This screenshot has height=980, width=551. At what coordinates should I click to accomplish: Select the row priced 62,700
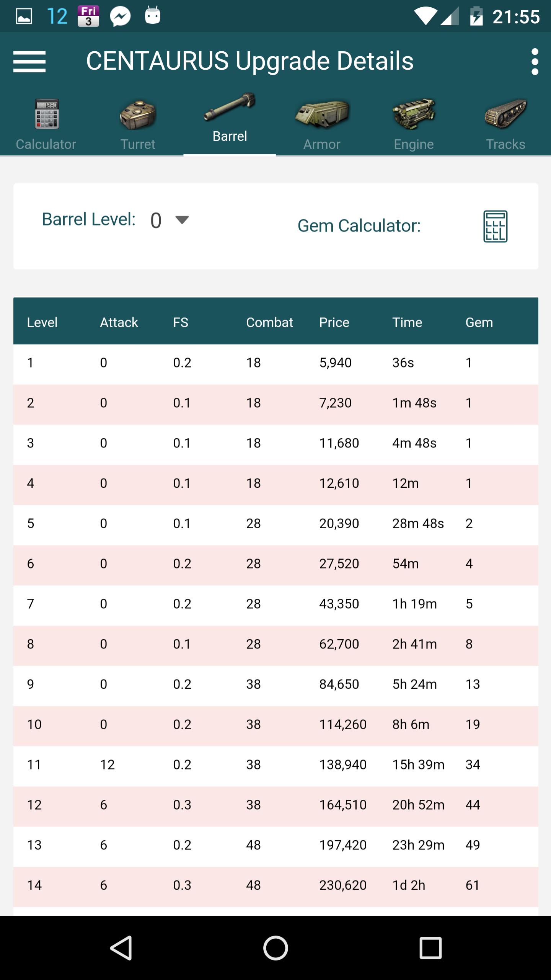pyautogui.click(x=275, y=644)
